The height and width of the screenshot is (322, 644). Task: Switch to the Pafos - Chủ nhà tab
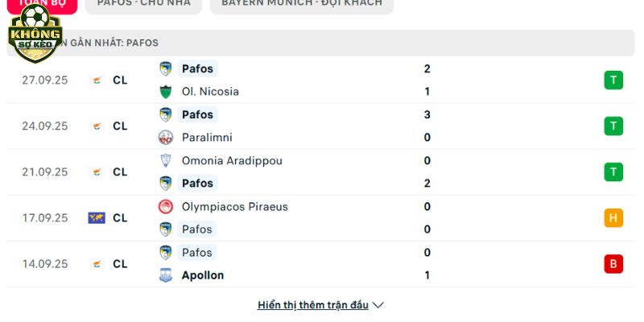(x=143, y=3)
